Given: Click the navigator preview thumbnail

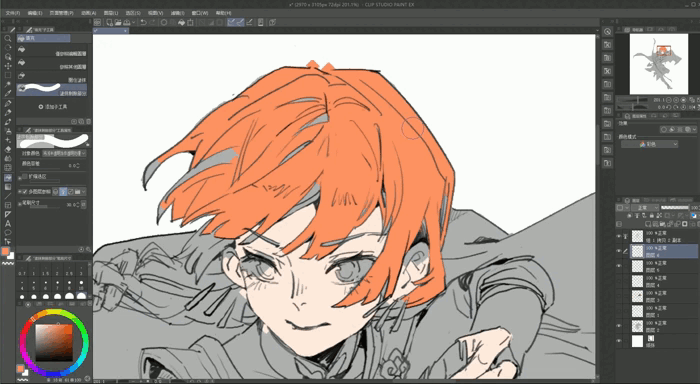Looking at the screenshot, I should (x=658, y=64).
